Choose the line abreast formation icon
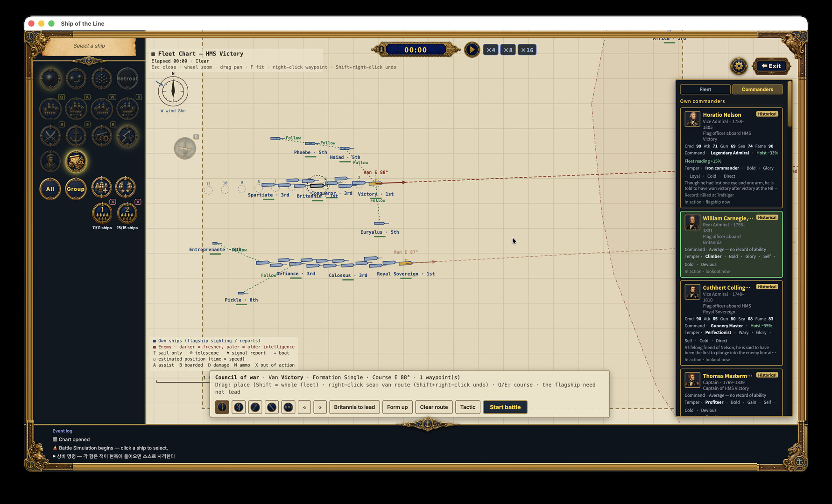The image size is (832, 504). [288, 407]
